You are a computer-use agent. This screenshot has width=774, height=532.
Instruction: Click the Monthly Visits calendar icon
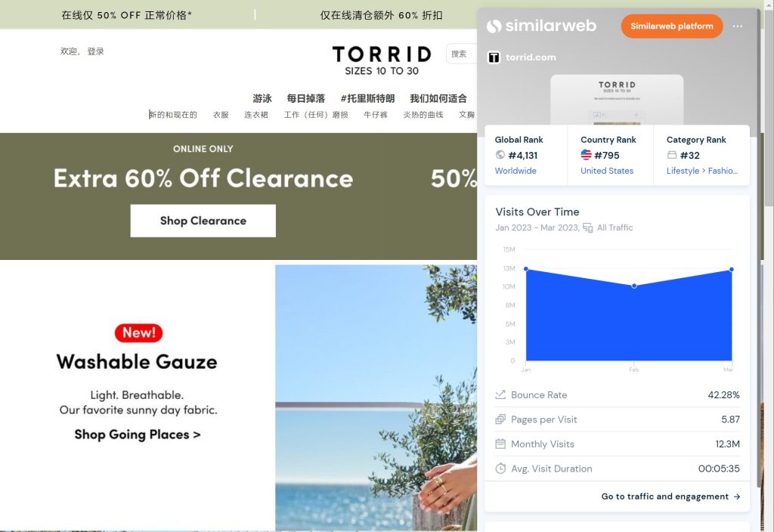click(500, 444)
